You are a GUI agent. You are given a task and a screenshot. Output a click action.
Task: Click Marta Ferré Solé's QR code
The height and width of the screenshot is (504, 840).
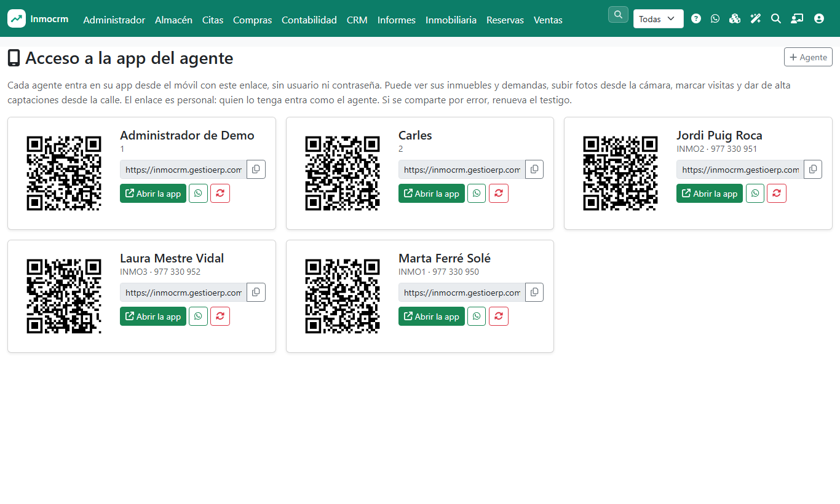tap(343, 296)
